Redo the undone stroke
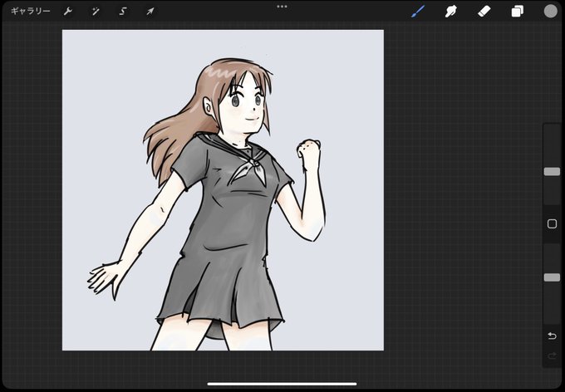Viewport: 565px width, 392px height. click(552, 356)
